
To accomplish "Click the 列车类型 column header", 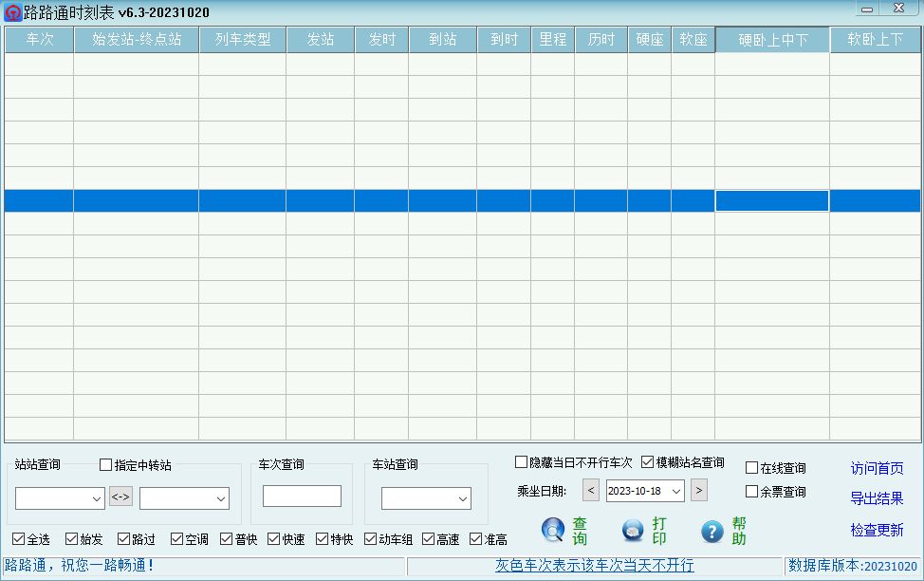I will (242, 40).
